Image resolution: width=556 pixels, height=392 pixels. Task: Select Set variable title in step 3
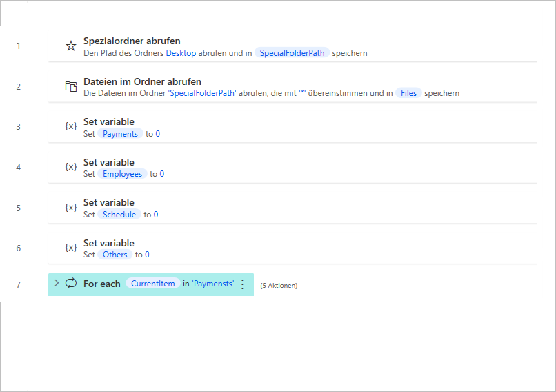click(x=109, y=121)
